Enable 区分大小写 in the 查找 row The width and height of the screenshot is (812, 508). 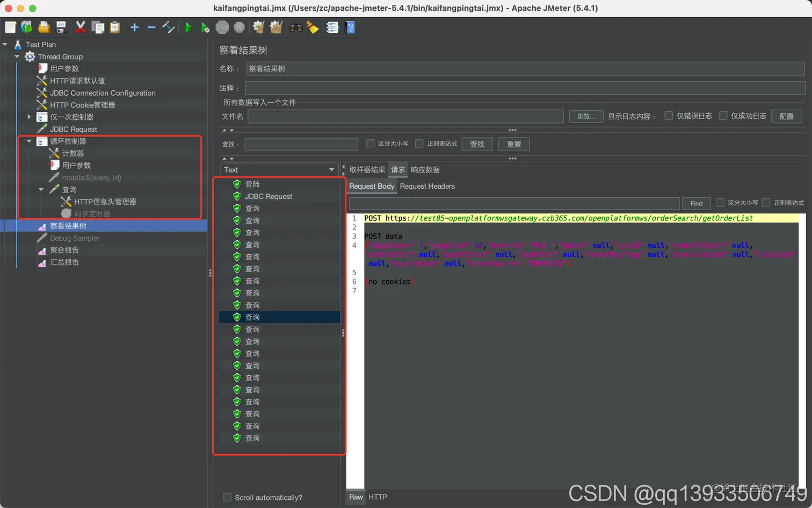pos(370,144)
